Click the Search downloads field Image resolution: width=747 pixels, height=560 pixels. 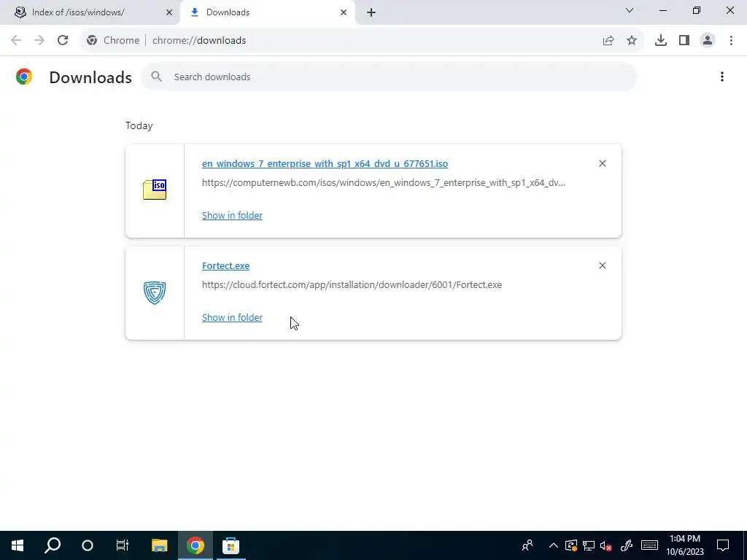click(389, 77)
